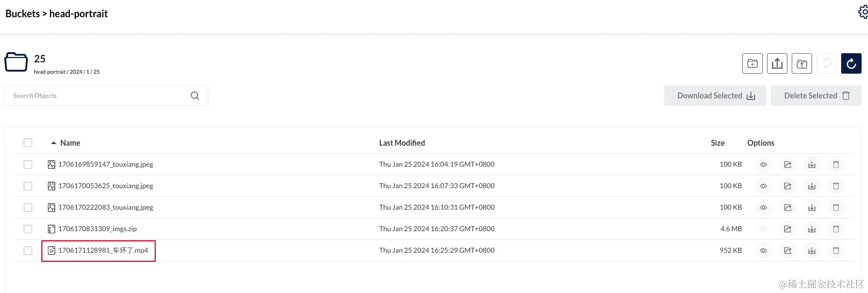Click the upload folder icon

click(x=802, y=63)
